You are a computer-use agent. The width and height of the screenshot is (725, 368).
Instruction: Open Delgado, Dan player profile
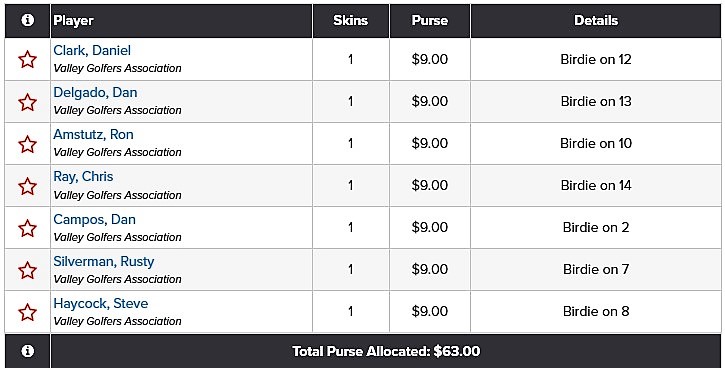pos(95,92)
